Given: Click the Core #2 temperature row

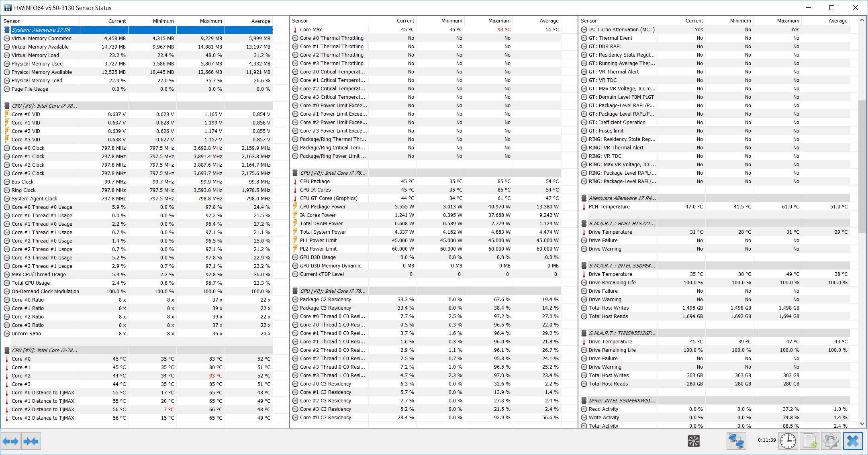Looking at the screenshot, I should [x=138, y=375].
